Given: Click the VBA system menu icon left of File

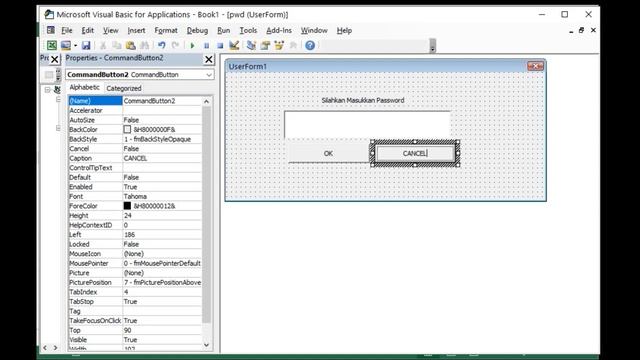Looking at the screenshot, I should [51, 30].
